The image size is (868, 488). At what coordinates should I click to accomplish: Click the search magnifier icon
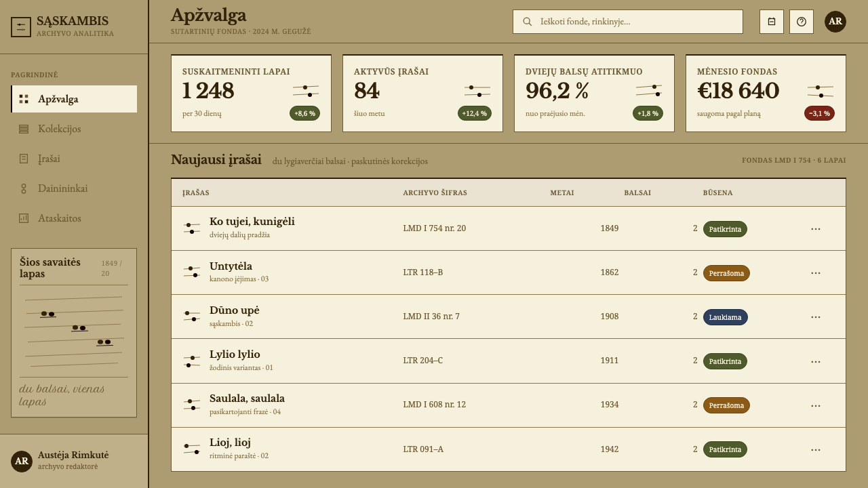coord(528,22)
